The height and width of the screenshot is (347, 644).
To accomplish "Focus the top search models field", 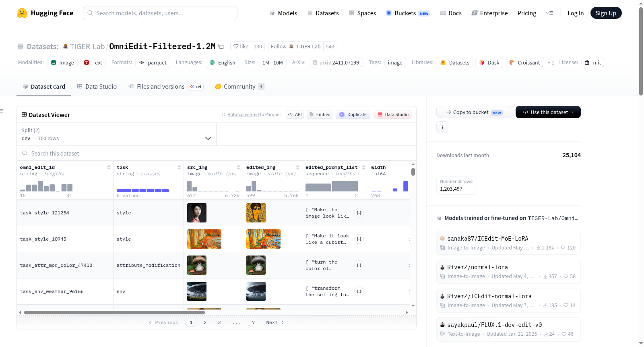I will [x=160, y=13].
